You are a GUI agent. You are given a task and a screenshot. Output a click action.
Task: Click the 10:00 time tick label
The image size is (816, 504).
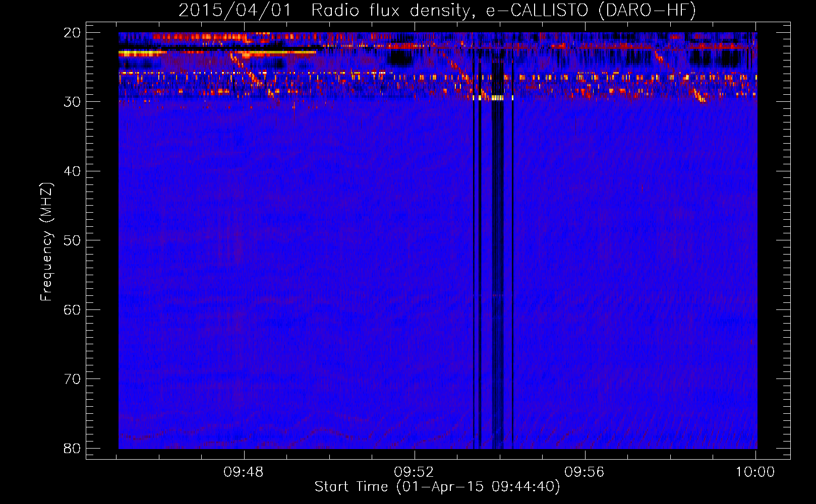coord(755,472)
